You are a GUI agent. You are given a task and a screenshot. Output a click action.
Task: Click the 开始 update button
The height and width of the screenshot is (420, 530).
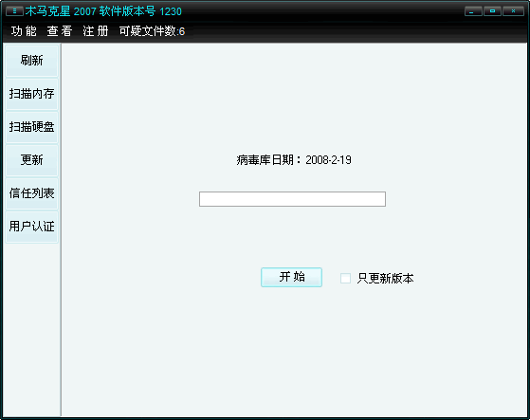point(291,277)
